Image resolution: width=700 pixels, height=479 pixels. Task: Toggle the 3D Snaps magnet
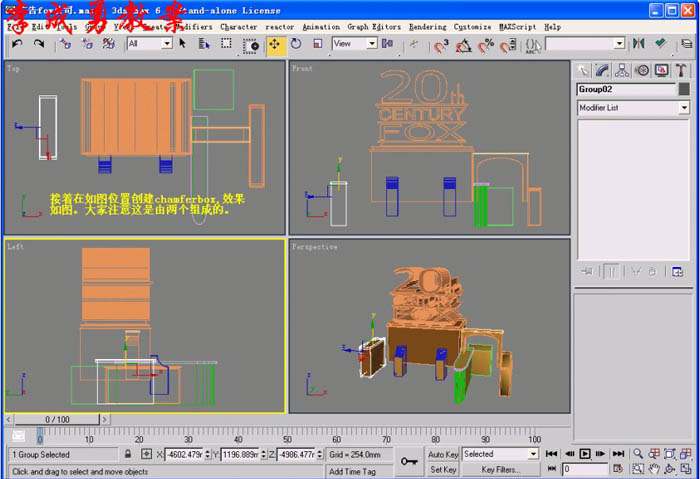441,45
